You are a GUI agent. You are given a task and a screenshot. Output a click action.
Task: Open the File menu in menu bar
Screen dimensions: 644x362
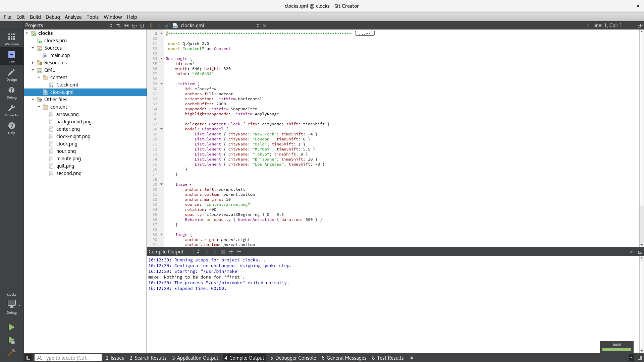pyautogui.click(x=7, y=17)
